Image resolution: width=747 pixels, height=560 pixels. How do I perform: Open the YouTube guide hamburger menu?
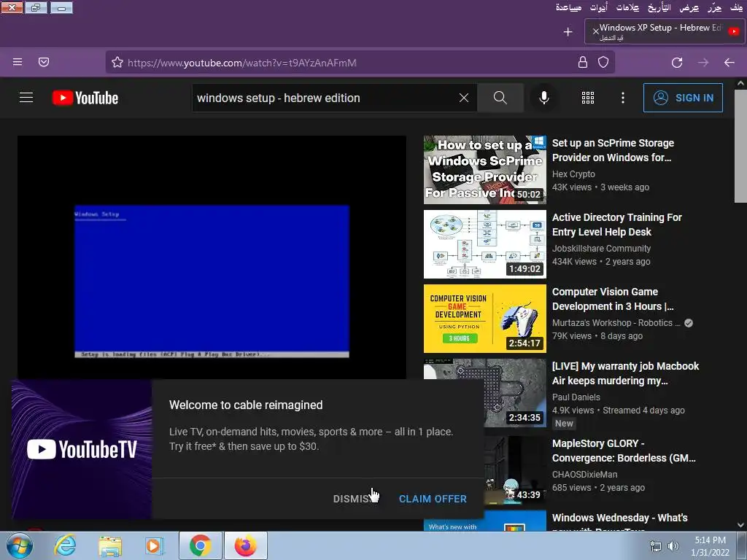pyautogui.click(x=26, y=98)
